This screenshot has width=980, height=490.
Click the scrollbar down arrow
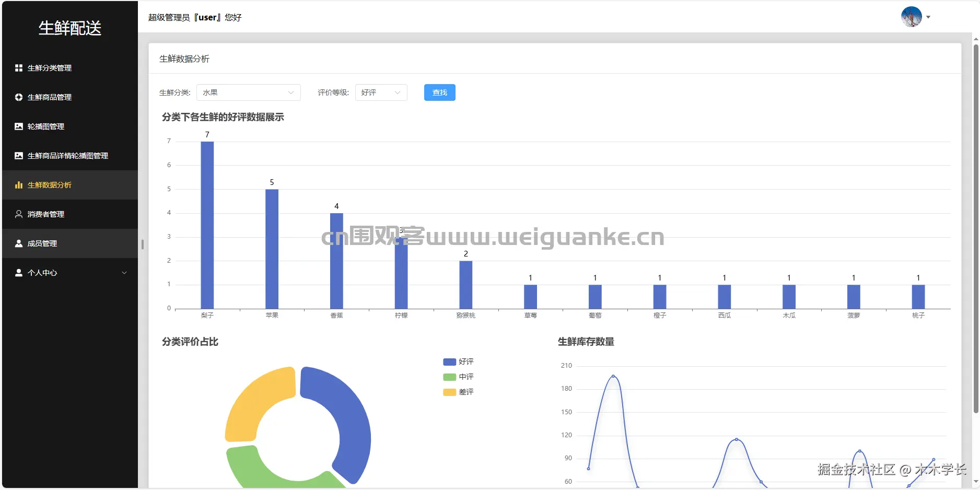coord(976,483)
